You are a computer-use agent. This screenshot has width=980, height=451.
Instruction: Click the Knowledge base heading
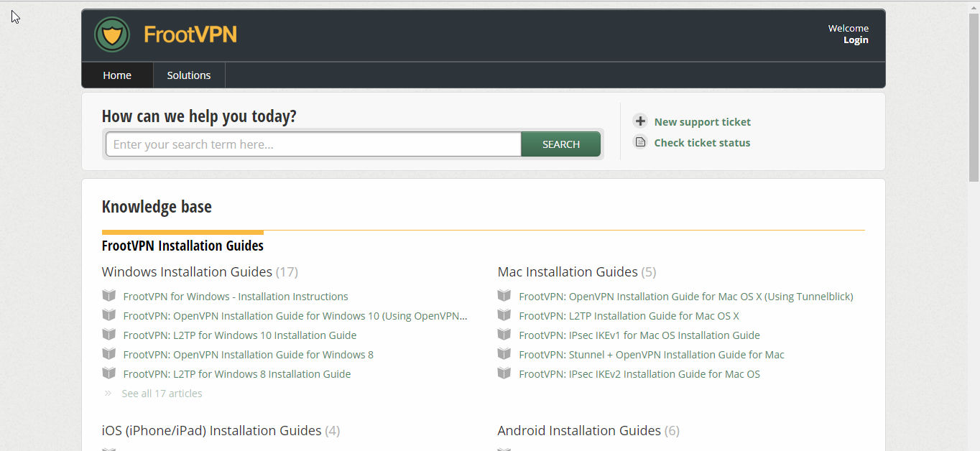pos(157,207)
